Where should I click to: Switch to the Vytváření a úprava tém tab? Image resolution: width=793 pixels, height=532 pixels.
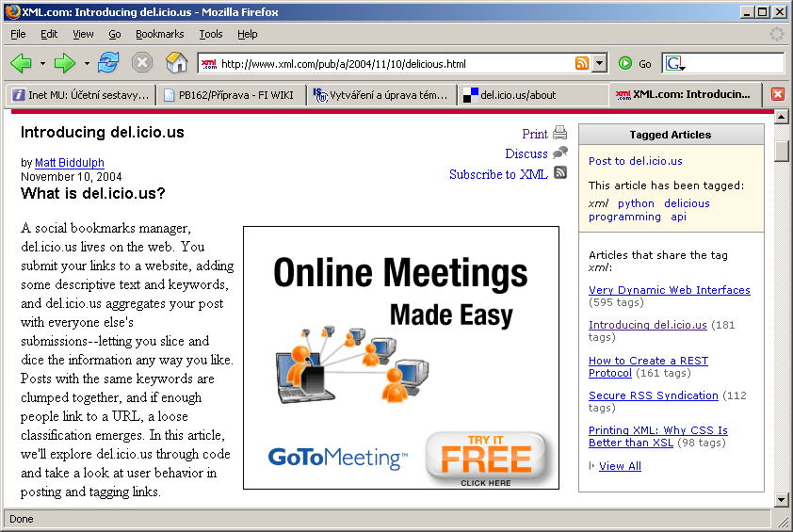tap(381, 95)
